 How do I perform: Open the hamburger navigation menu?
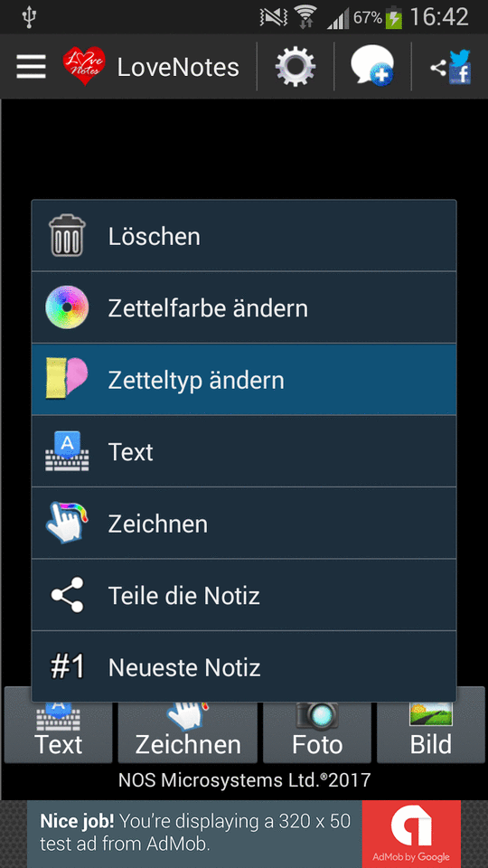point(31,67)
